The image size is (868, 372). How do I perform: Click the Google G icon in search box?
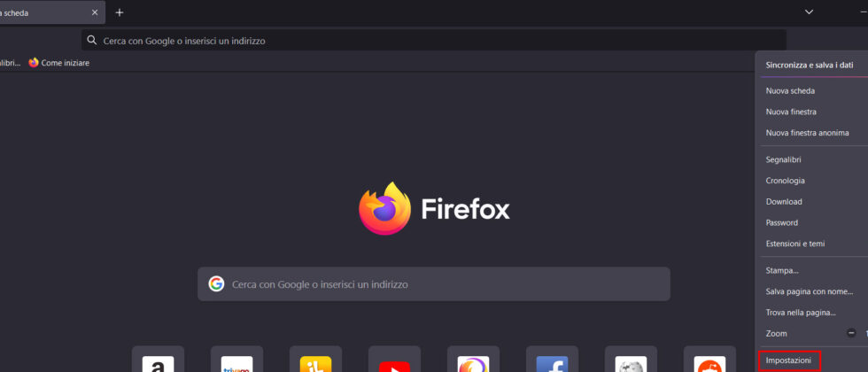pyautogui.click(x=216, y=284)
